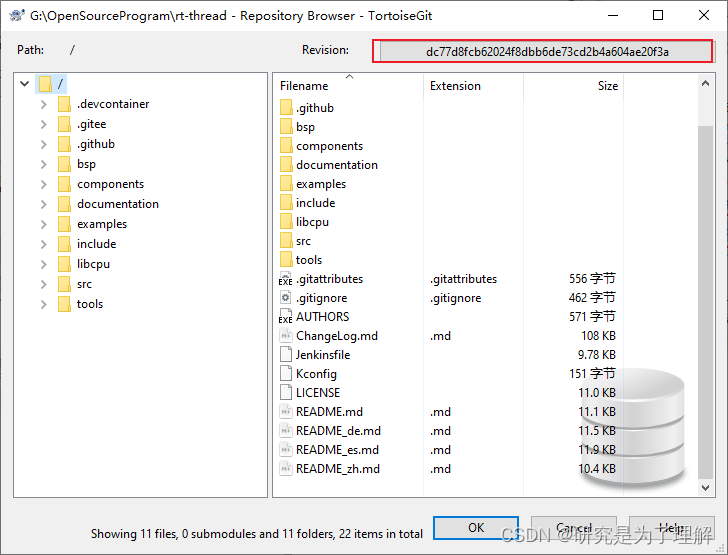Expand the libcpu tree node
The width and height of the screenshot is (728, 555).
tap(44, 264)
